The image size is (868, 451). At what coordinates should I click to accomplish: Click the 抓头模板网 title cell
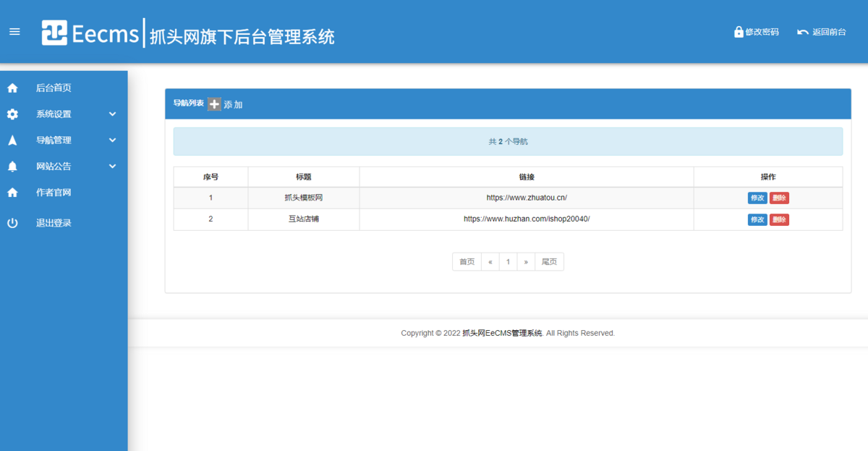tap(304, 198)
